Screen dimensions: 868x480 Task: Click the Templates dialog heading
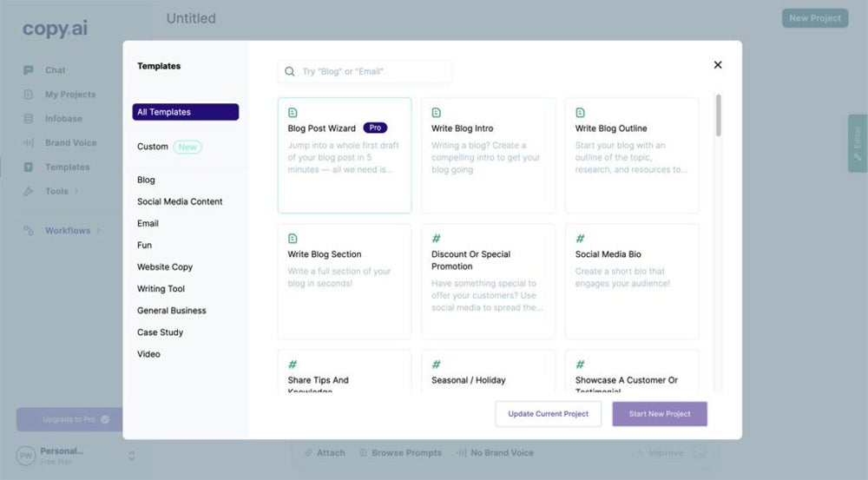(x=159, y=66)
